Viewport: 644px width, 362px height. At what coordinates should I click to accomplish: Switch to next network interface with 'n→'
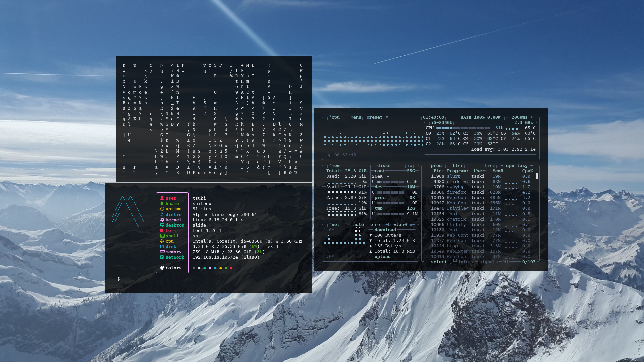[x=412, y=225]
